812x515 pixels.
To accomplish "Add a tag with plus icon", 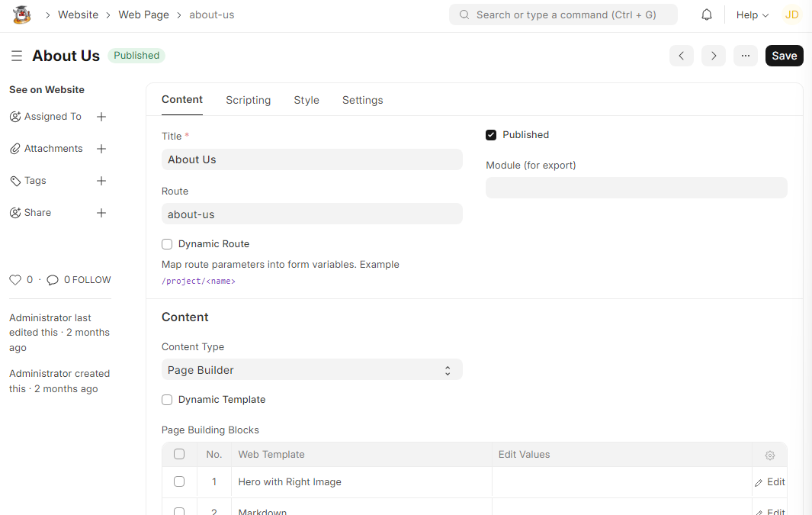I will (101, 181).
